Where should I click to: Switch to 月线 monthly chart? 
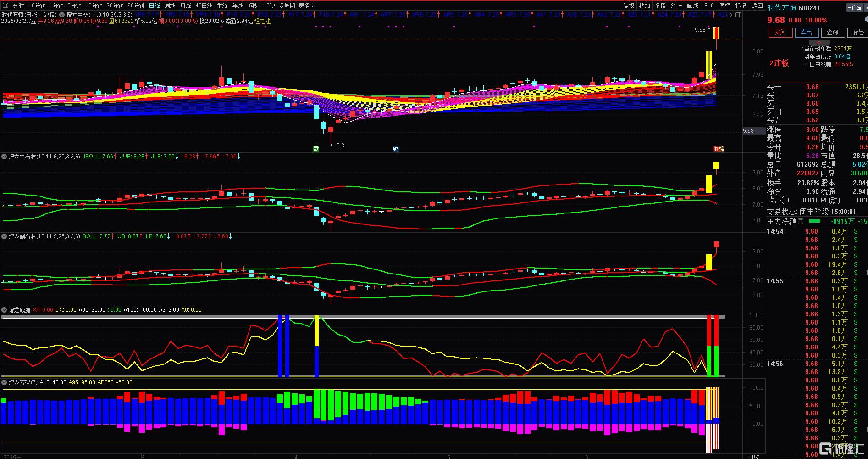[x=186, y=6]
